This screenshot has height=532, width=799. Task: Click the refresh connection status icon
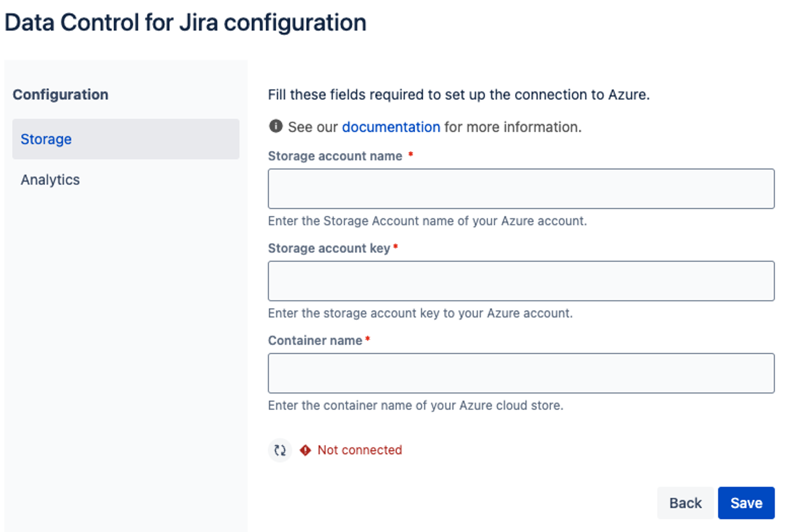coord(280,450)
